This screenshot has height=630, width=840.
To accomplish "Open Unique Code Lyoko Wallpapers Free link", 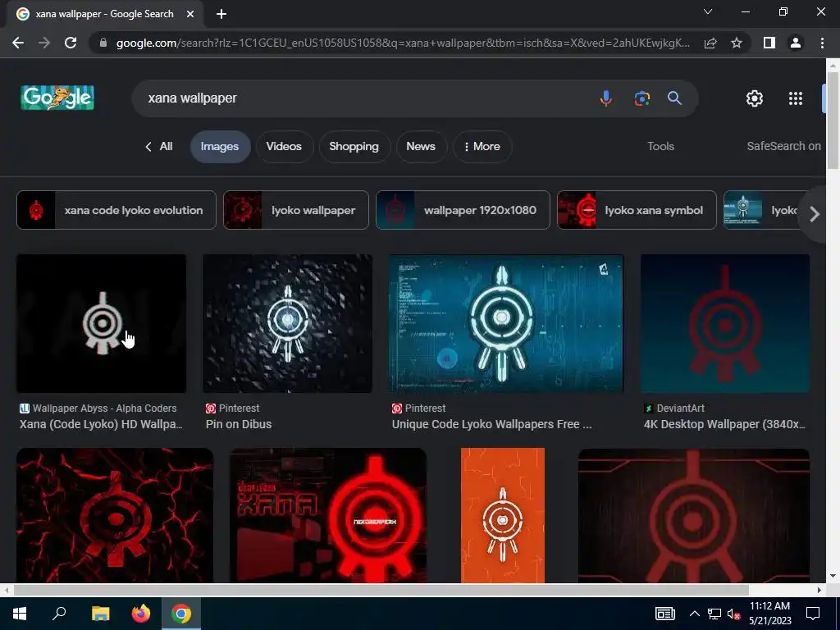I will pyautogui.click(x=492, y=424).
